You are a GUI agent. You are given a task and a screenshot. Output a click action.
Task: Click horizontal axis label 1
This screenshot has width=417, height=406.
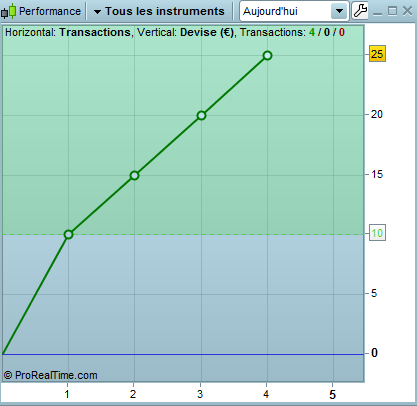(x=67, y=394)
